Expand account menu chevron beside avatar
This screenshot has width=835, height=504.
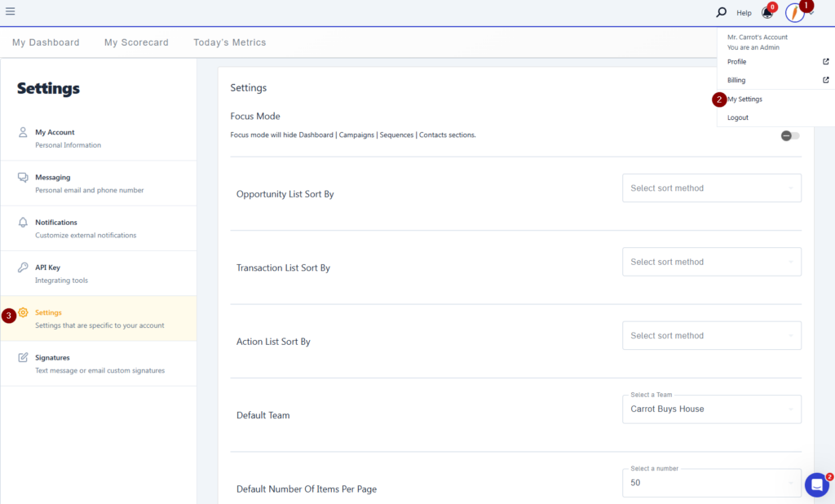point(811,13)
